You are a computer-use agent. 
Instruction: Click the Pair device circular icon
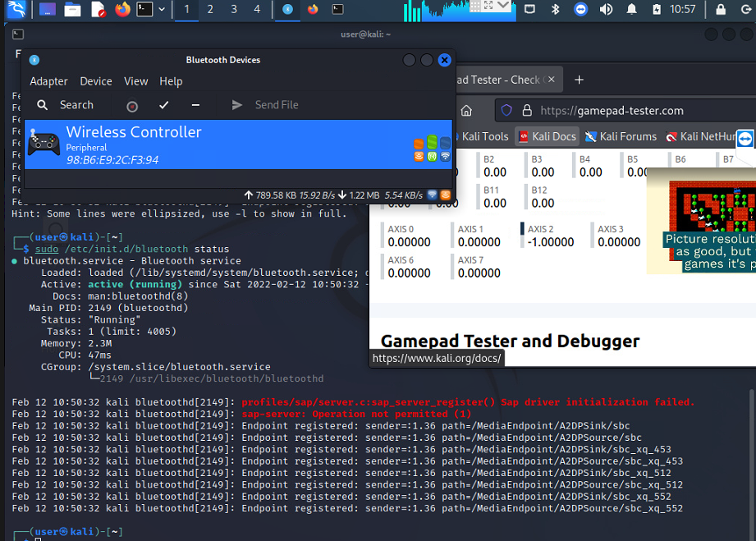tap(132, 106)
